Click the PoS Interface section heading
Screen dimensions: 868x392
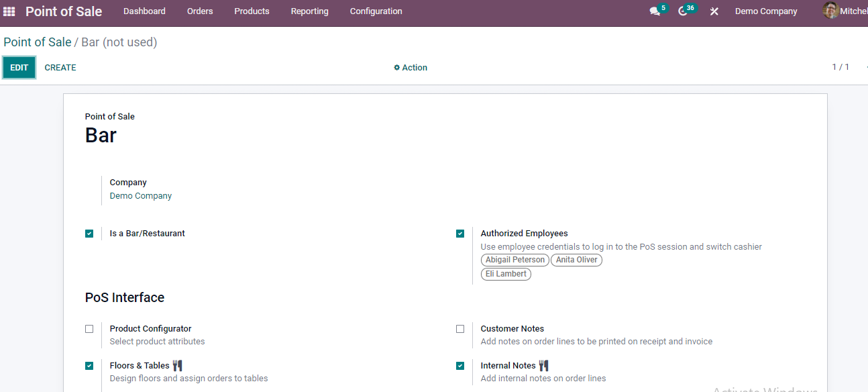pyautogui.click(x=125, y=297)
